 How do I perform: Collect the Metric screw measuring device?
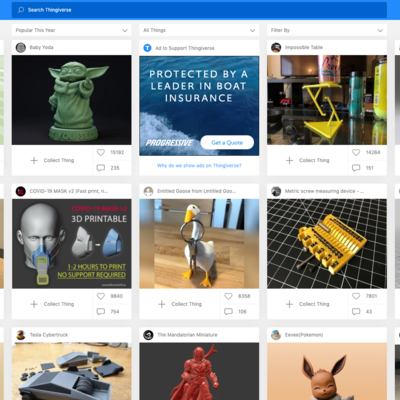click(x=308, y=304)
